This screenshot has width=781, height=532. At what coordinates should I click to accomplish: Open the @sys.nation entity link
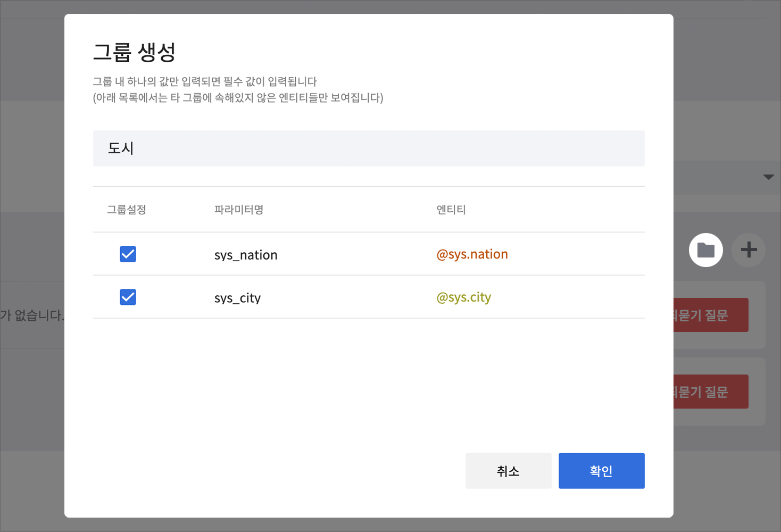point(472,254)
